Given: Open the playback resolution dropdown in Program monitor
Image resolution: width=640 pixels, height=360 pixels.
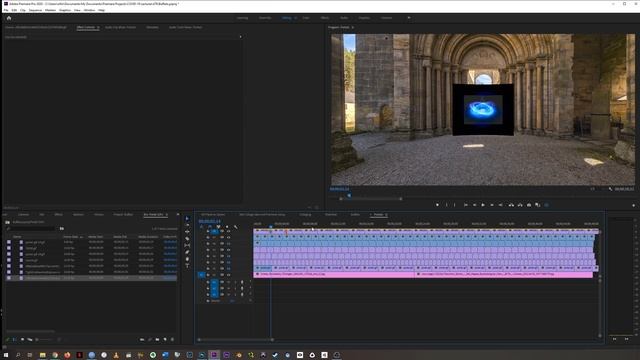Looking at the screenshot, I should click(592, 189).
